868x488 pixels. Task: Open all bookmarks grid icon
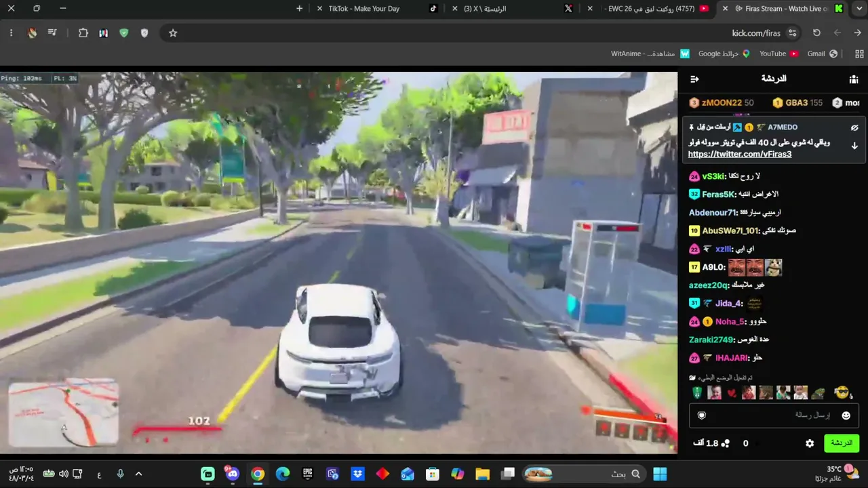click(x=860, y=54)
